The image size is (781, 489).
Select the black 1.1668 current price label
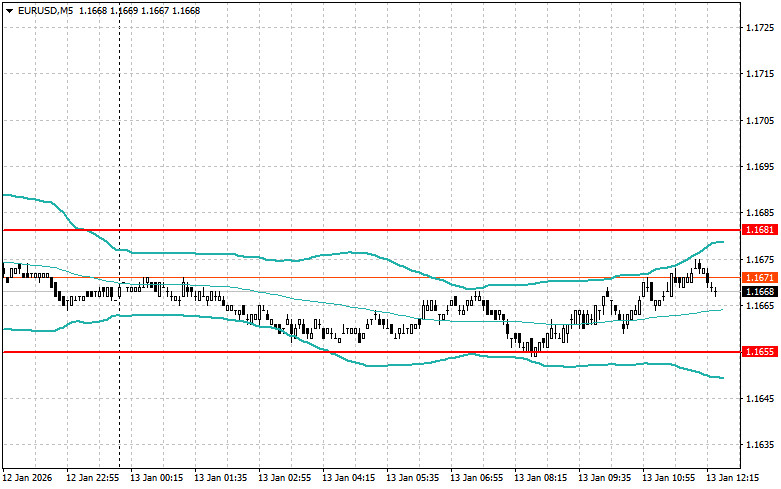[x=759, y=291]
